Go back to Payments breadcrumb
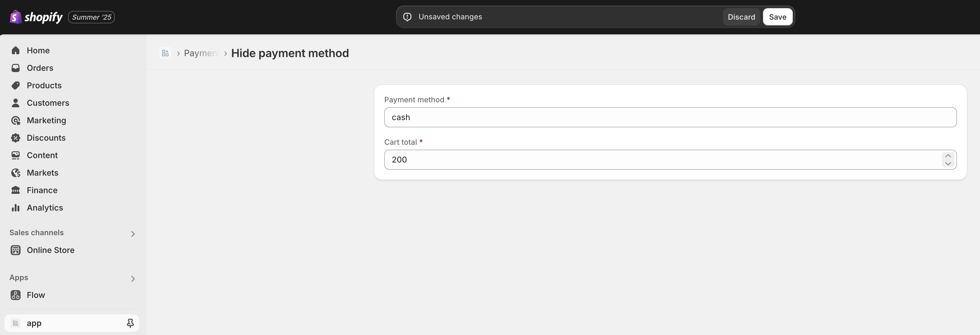 201,53
